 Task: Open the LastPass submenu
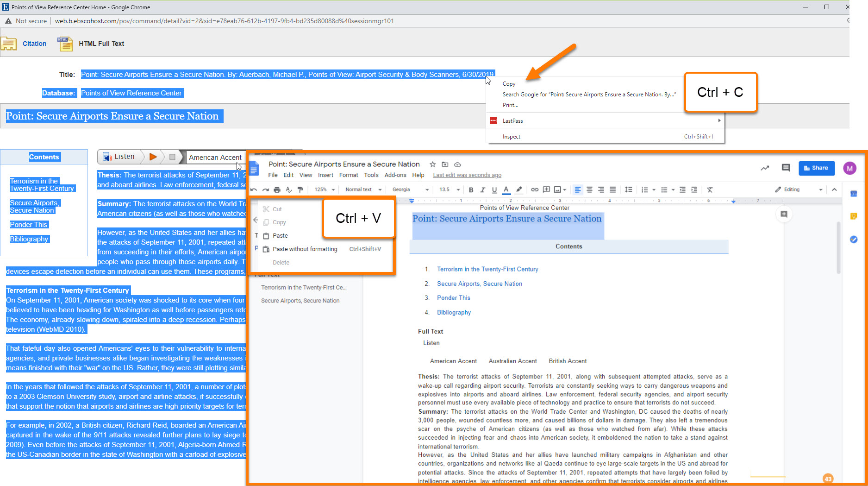pyautogui.click(x=605, y=121)
